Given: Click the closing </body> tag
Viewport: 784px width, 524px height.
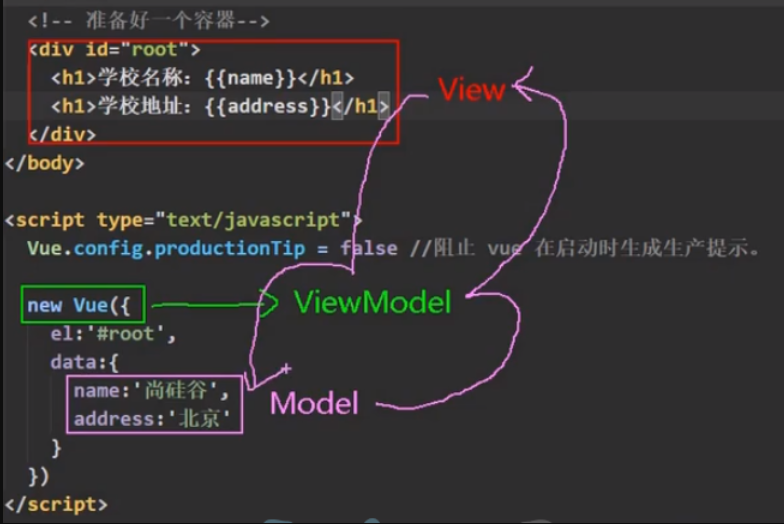Looking at the screenshot, I should click(x=44, y=164).
